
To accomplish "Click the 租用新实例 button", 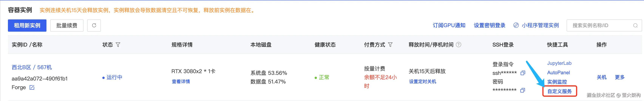I will point(27,25).
